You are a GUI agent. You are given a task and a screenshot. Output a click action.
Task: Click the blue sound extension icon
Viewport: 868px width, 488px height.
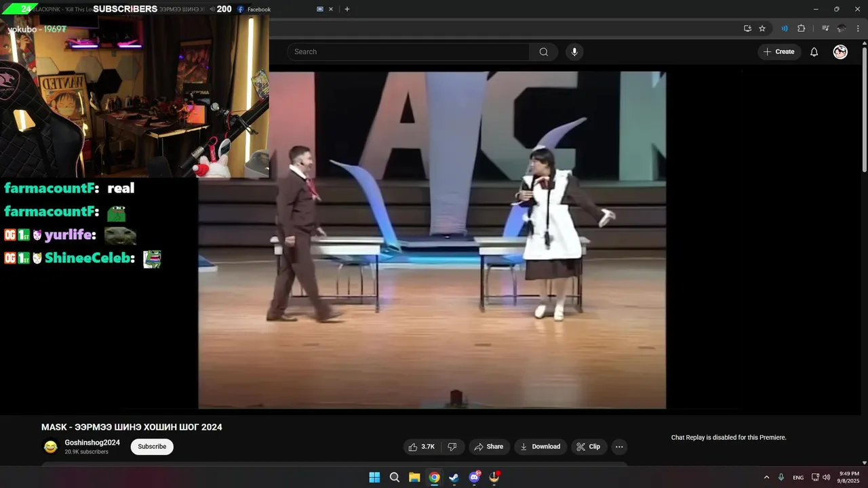pos(785,28)
